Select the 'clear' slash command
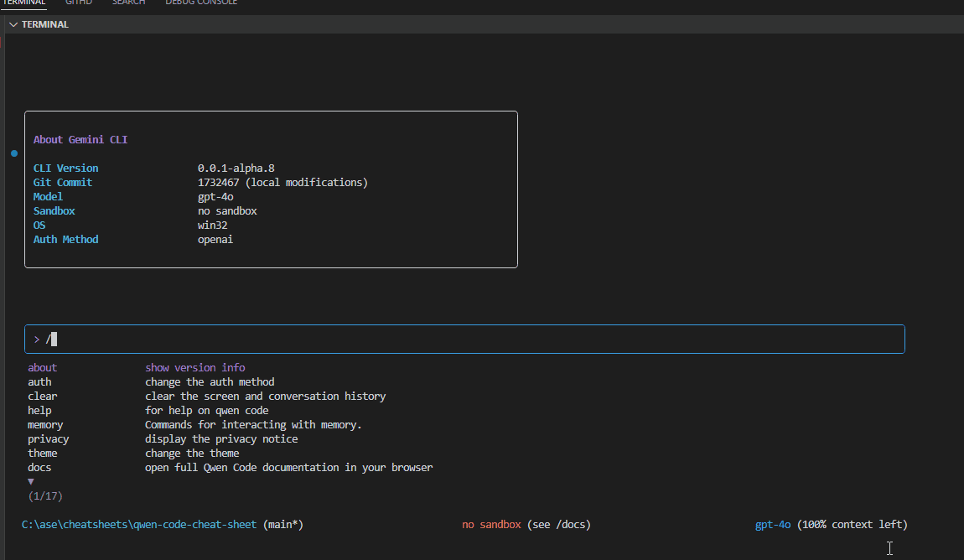964x560 pixels. pos(43,397)
